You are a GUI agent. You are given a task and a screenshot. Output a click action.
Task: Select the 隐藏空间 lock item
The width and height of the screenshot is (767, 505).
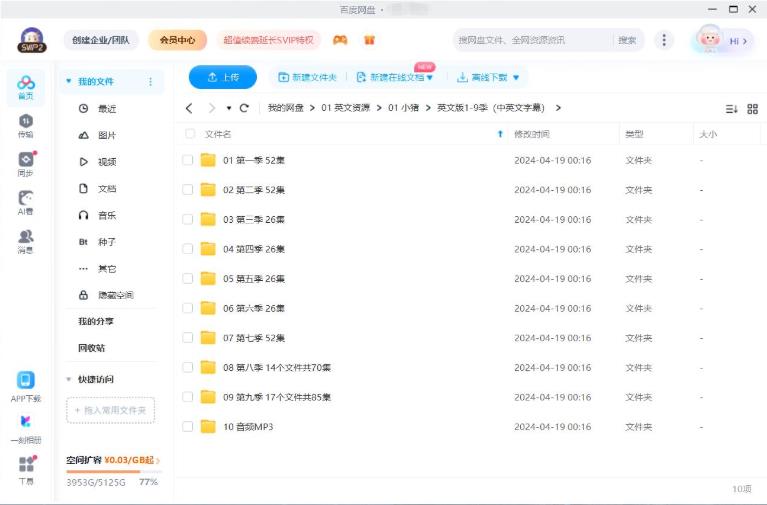[x=106, y=295]
